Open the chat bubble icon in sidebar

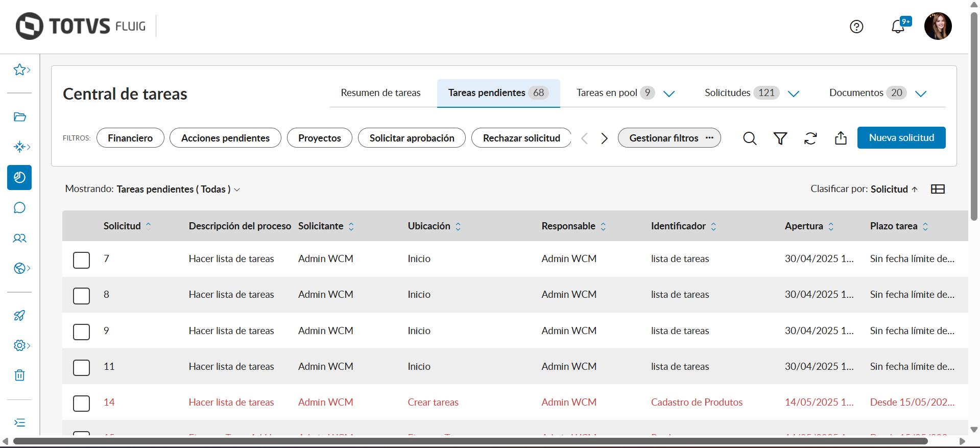tap(19, 208)
